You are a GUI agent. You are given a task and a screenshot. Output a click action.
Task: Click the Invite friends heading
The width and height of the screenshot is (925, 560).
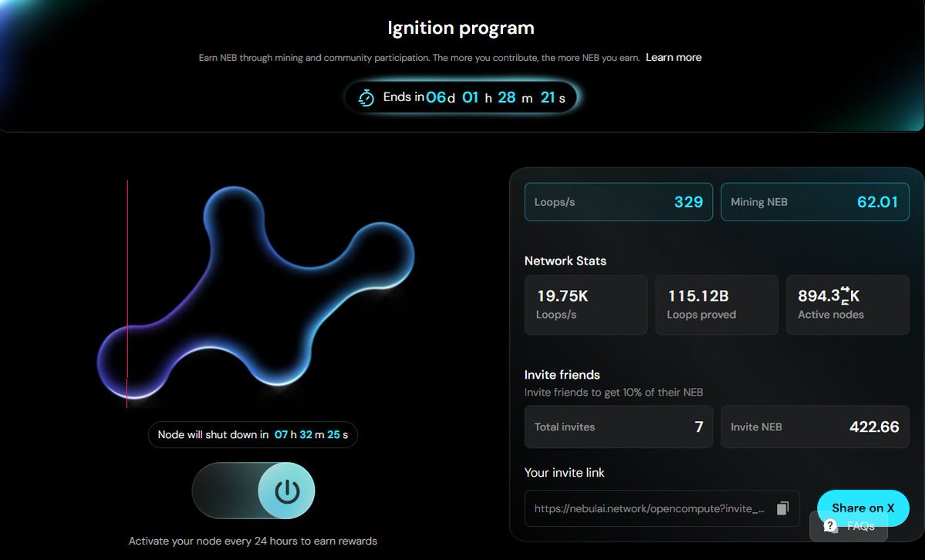[562, 375]
